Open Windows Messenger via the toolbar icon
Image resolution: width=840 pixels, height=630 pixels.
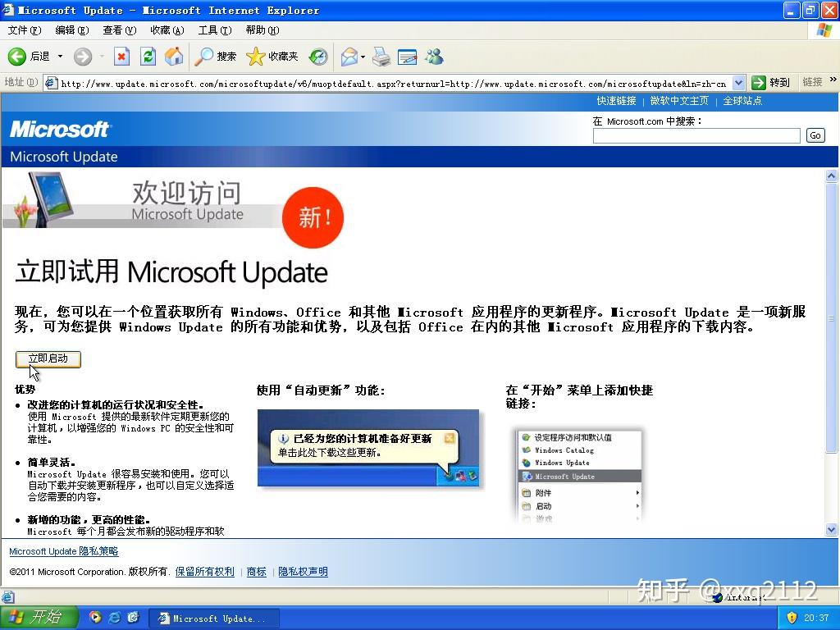434,57
